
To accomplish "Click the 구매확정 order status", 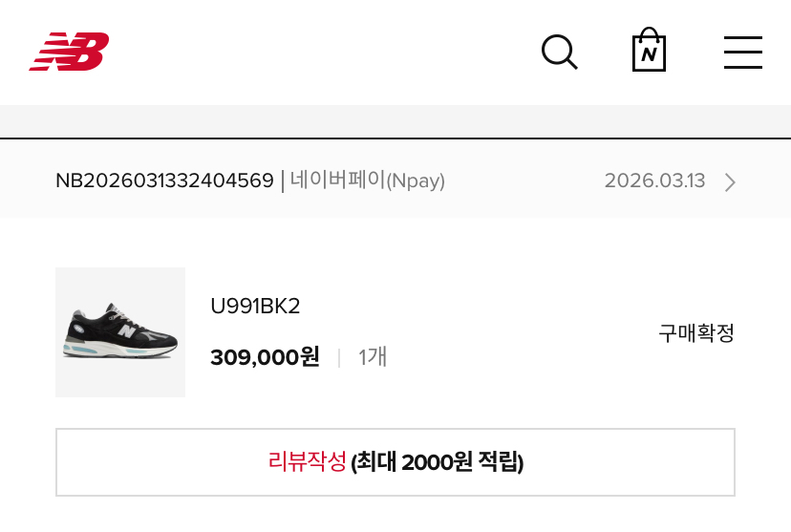I will (x=696, y=333).
